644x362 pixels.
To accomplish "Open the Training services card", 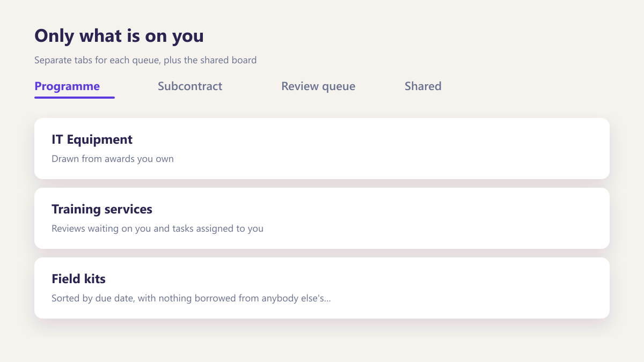I will 322,218.
